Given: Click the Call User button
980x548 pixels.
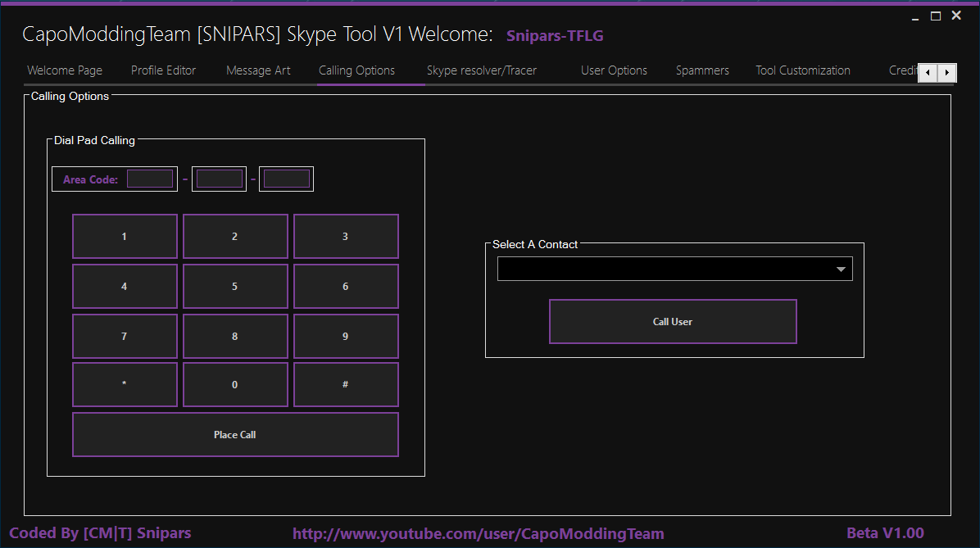Looking at the screenshot, I should (x=673, y=322).
